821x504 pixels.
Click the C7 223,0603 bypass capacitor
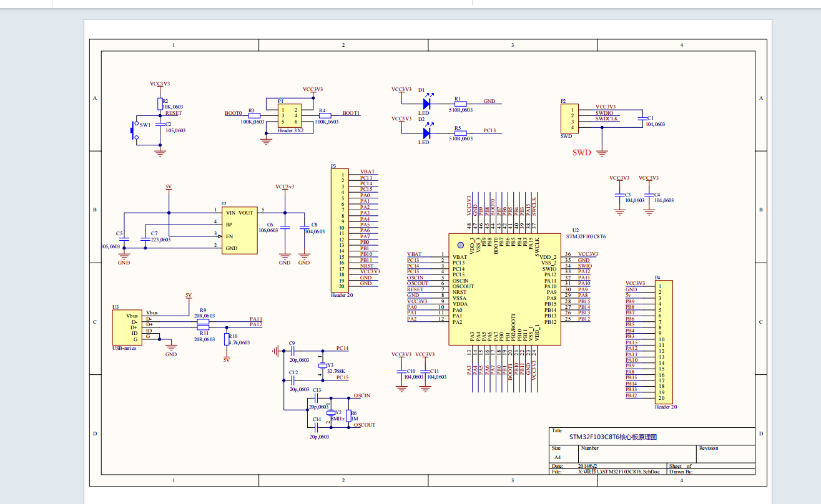click(145, 239)
